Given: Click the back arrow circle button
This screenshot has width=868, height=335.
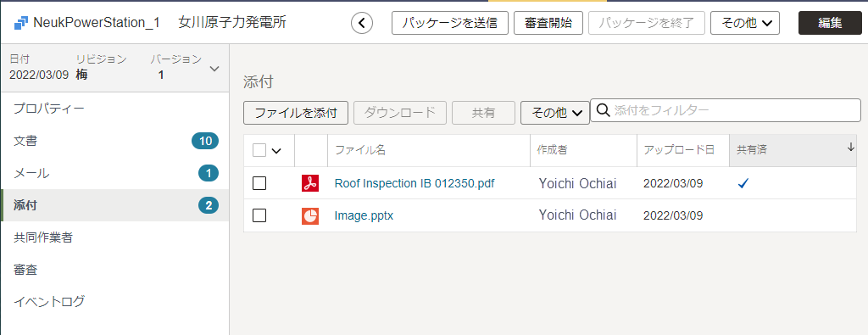Looking at the screenshot, I should pyautogui.click(x=362, y=23).
